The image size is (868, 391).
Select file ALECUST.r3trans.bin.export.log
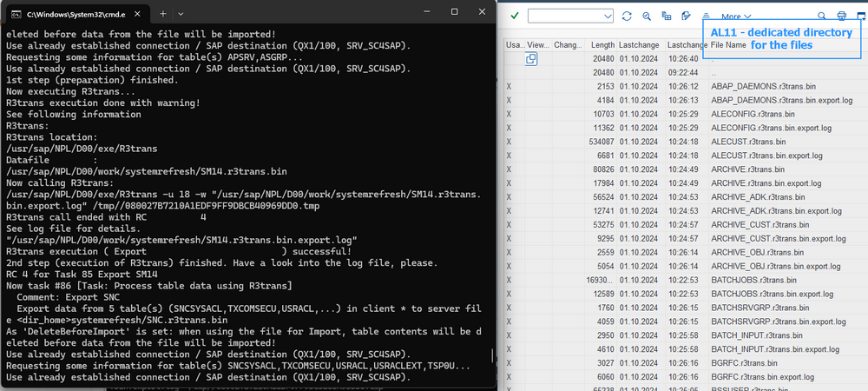[766, 156]
